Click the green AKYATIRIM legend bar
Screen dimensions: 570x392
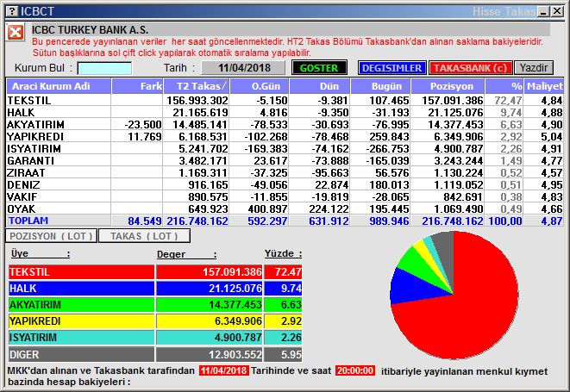pos(81,304)
